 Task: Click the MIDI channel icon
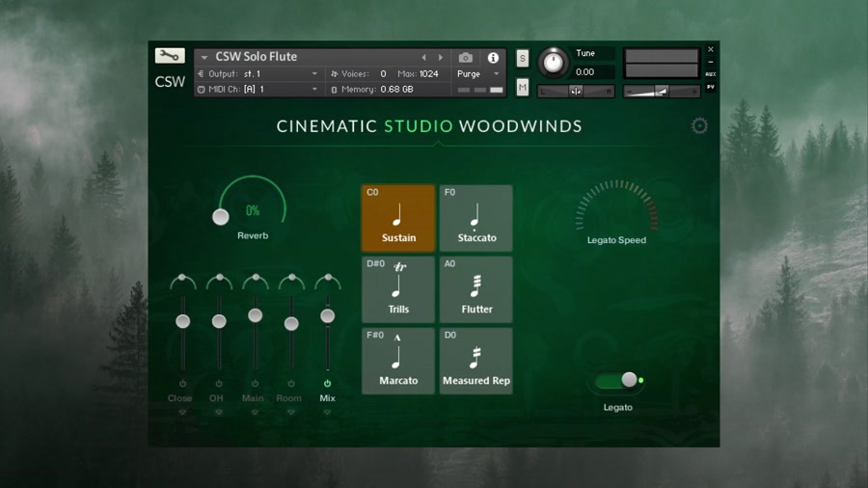coord(201,89)
